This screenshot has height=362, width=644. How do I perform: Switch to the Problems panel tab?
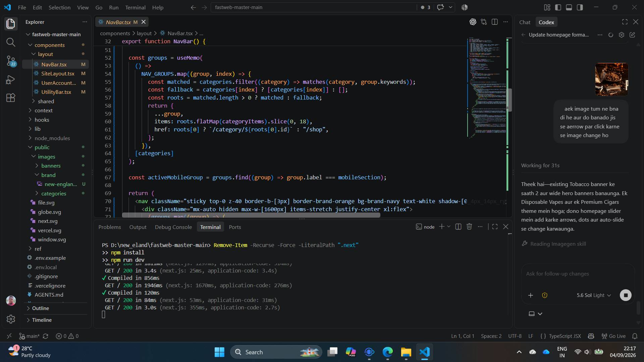point(110,227)
